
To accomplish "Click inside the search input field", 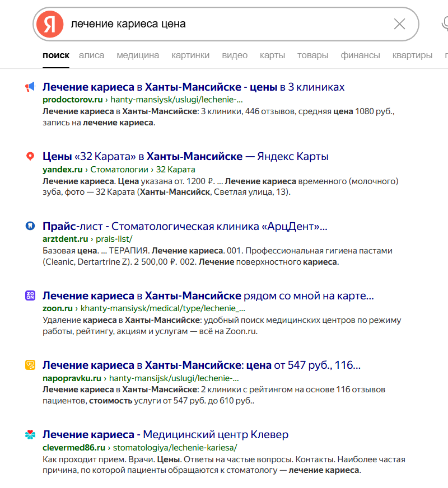I will tap(224, 24).
